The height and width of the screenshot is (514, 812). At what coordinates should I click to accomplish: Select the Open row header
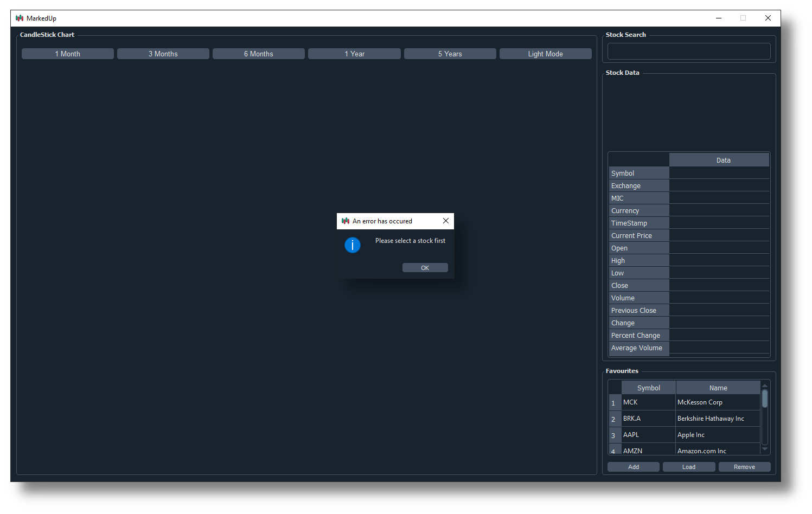coord(639,248)
